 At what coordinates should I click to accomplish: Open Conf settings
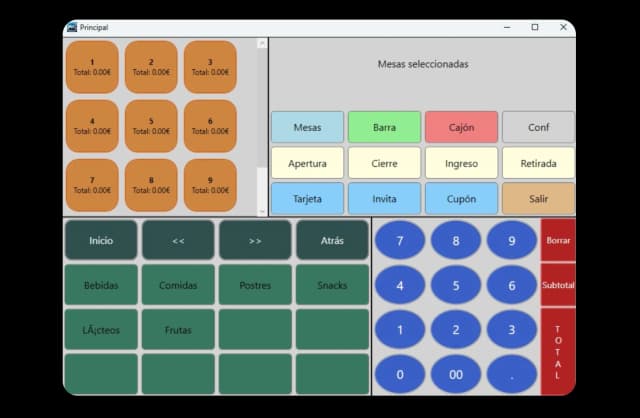[538, 127]
